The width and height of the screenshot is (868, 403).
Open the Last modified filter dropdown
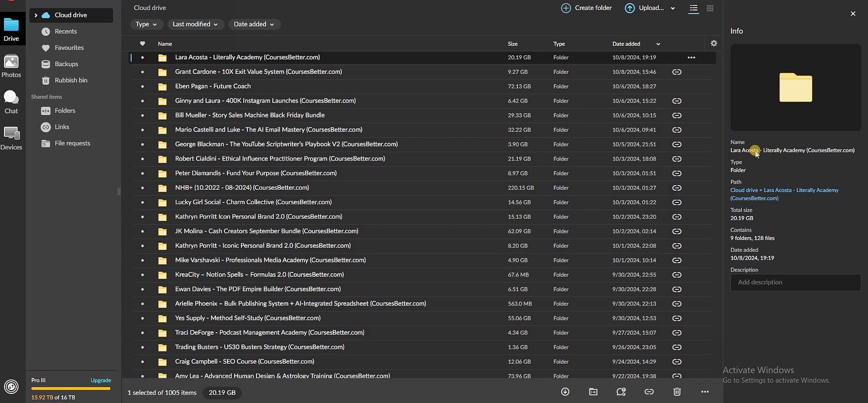(x=195, y=24)
